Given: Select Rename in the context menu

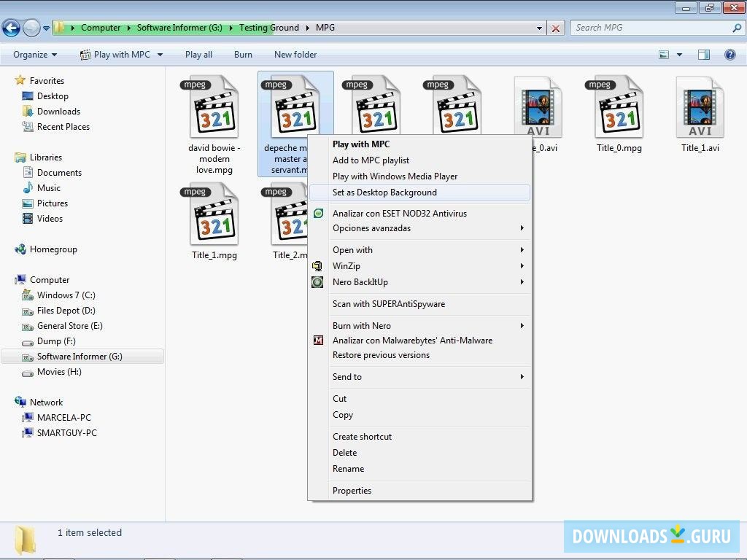Looking at the screenshot, I should click(x=419, y=469).
